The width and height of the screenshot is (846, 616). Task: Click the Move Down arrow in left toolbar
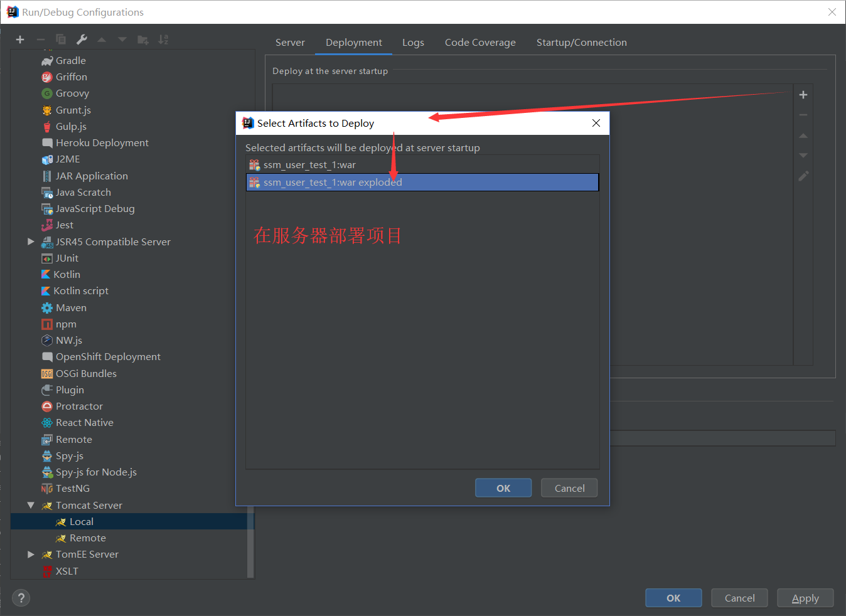tap(122, 40)
